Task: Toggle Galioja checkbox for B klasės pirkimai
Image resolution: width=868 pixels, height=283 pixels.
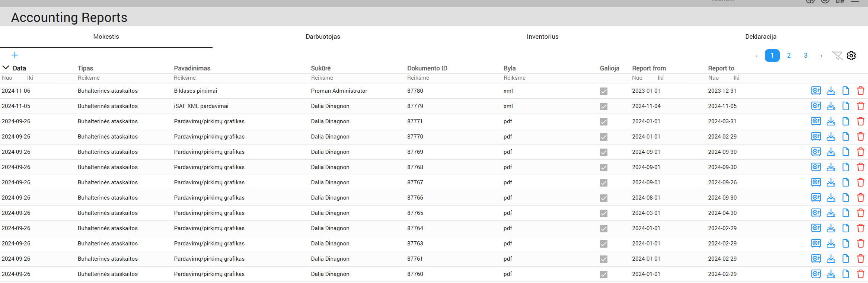Action: (604, 91)
